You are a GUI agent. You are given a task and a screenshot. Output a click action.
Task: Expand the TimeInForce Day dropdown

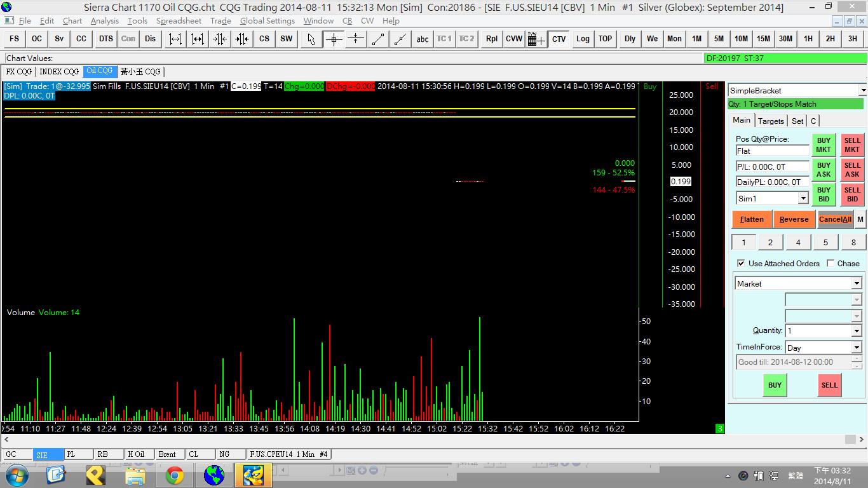856,348
